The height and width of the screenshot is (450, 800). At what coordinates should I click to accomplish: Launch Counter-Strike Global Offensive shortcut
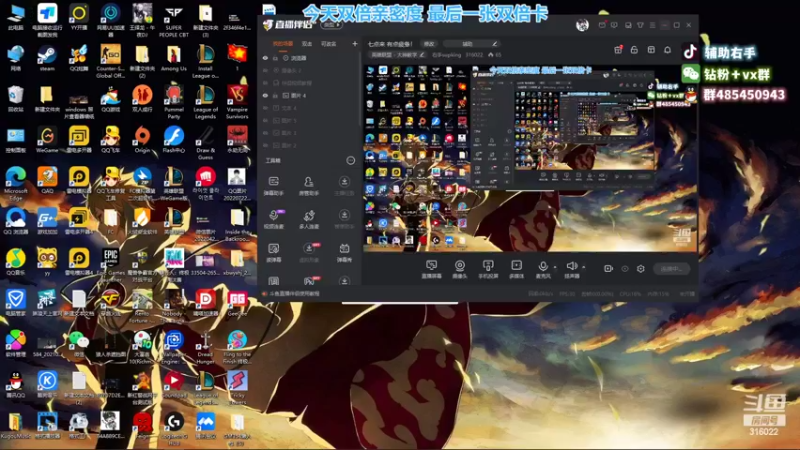(x=110, y=62)
